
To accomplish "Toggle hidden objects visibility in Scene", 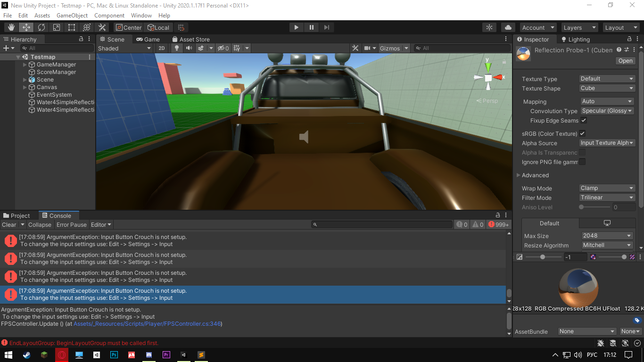I will point(223,48).
